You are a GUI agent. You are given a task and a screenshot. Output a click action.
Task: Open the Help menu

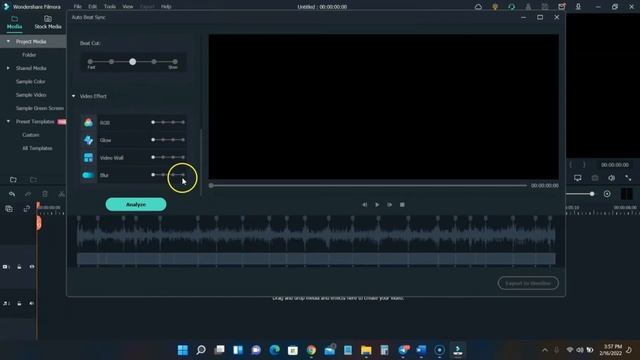(166, 7)
